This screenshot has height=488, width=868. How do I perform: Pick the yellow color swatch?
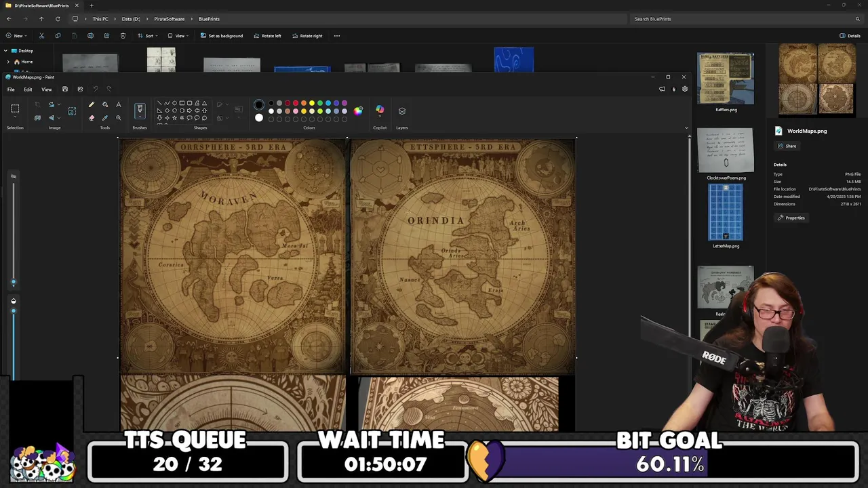tap(311, 103)
